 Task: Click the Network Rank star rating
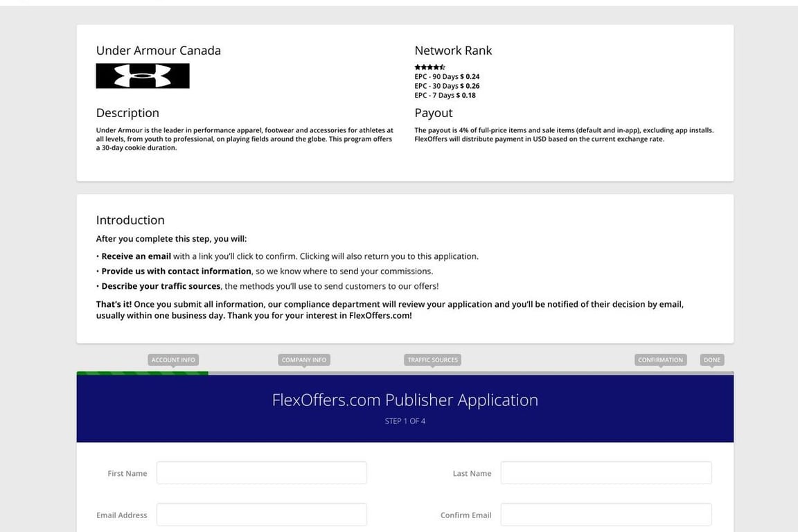coord(429,67)
